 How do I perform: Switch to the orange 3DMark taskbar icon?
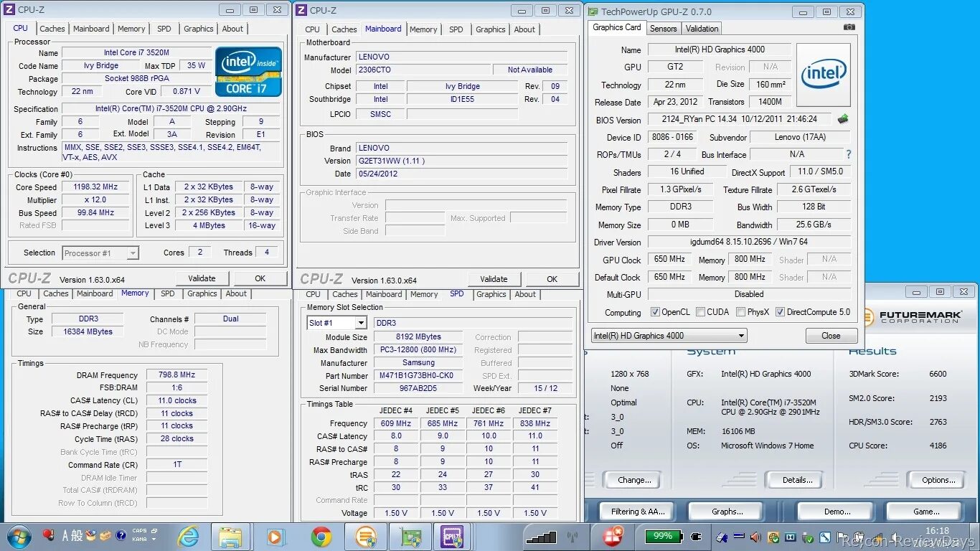(365, 537)
